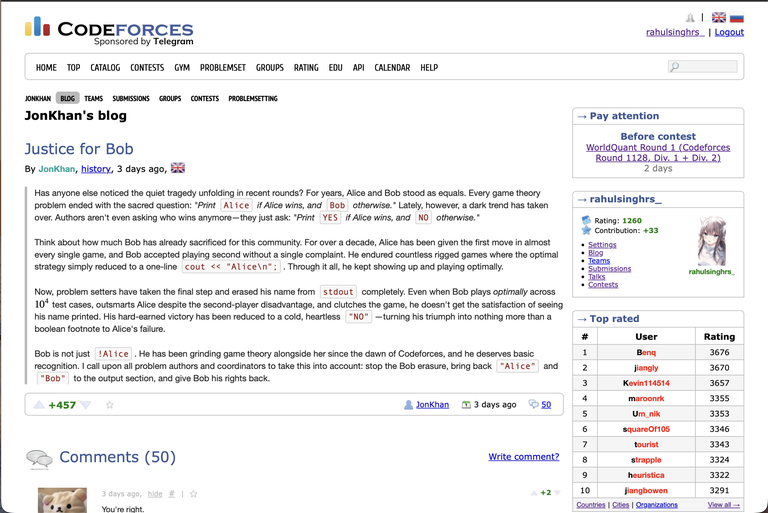768x513 pixels.
Task: Open Talks in the user sidebar
Action: pyautogui.click(x=596, y=276)
